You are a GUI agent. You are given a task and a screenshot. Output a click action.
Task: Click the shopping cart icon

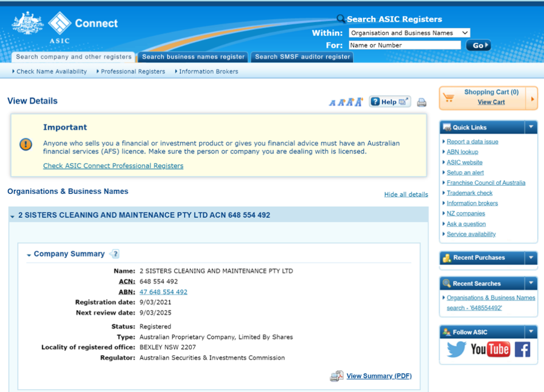tap(449, 98)
